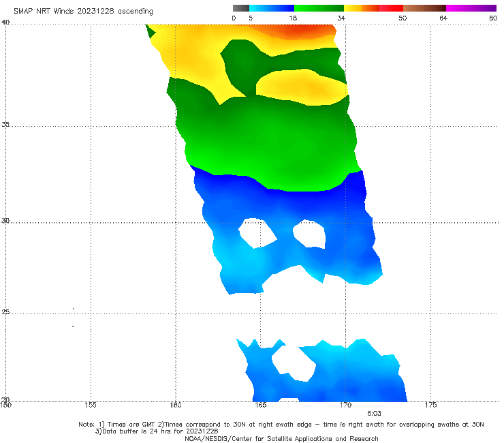Click the longitude label '160'
The height and width of the screenshot is (443, 504).
point(176,405)
